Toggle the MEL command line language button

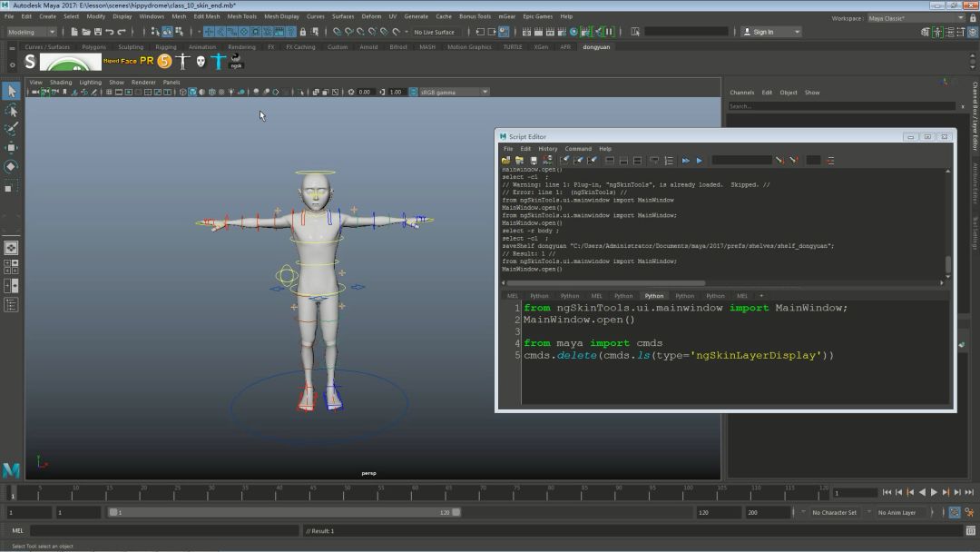pyautogui.click(x=17, y=530)
